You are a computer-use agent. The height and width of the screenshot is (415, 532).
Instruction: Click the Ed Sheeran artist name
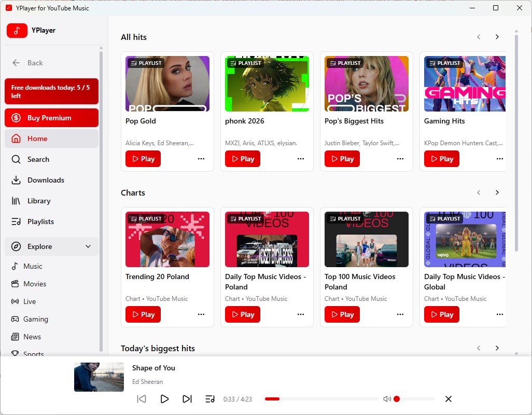[148, 382]
